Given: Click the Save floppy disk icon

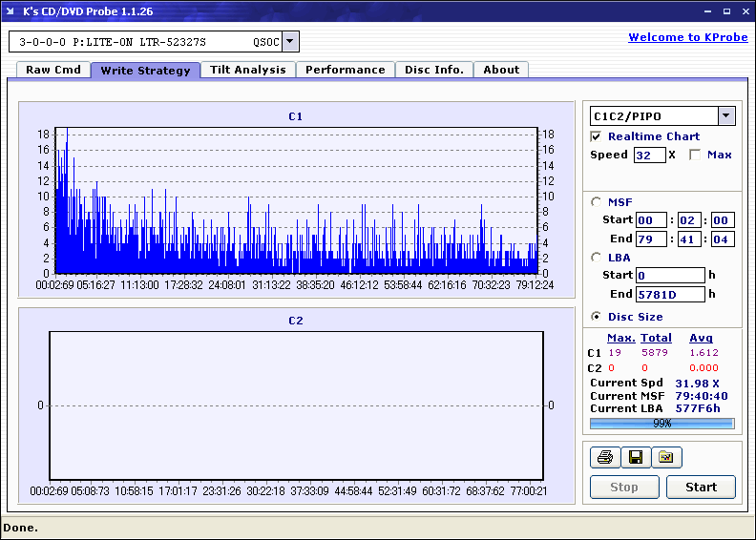Looking at the screenshot, I should 635,457.
